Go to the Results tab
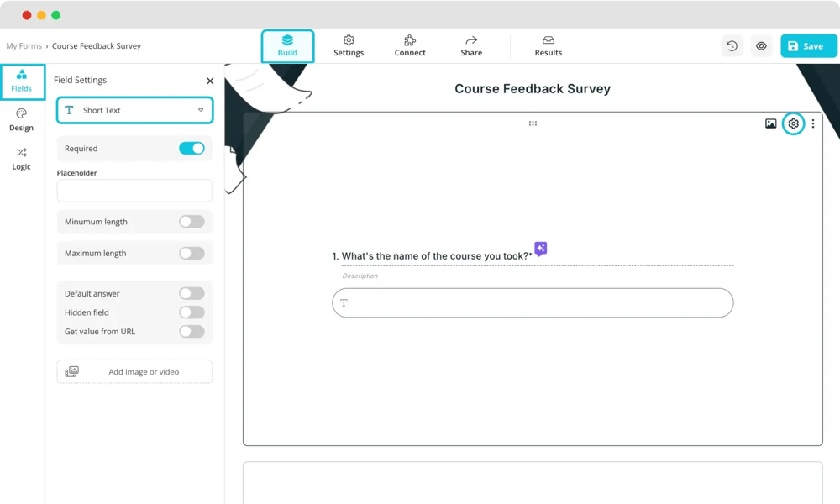The image size is (840, 504). pos(548,45)
